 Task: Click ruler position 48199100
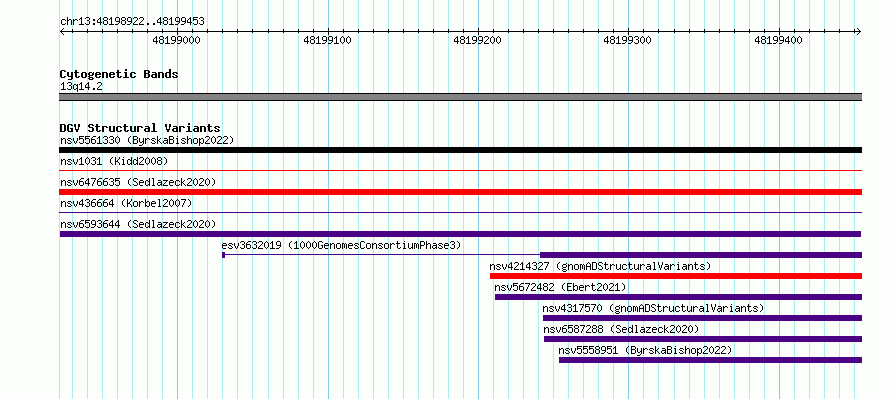coord(328,40)
